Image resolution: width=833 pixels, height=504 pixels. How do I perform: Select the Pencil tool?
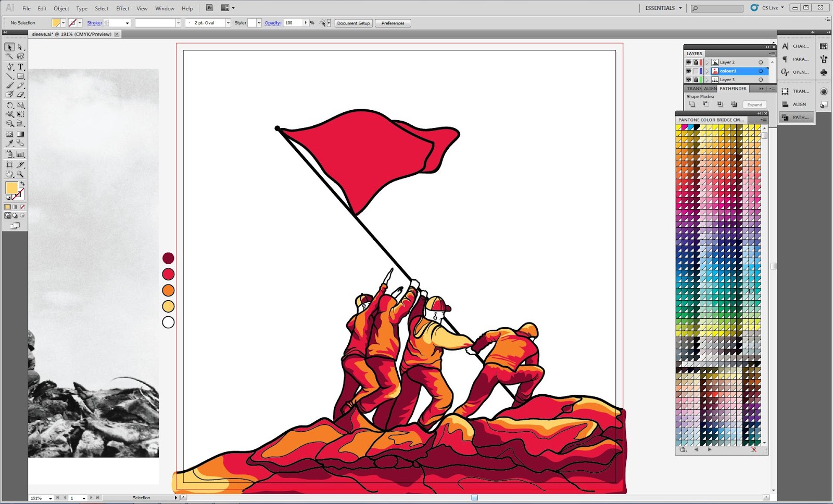point(20,85)
